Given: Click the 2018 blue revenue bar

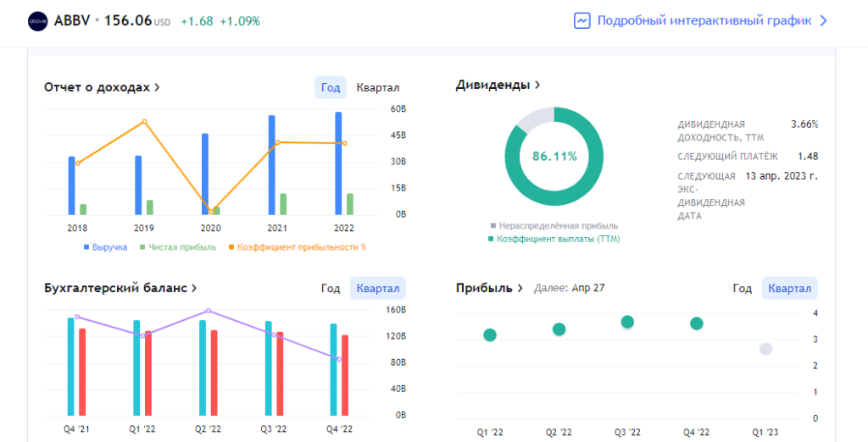Looking at the screenshot, I should coord(71,185).
